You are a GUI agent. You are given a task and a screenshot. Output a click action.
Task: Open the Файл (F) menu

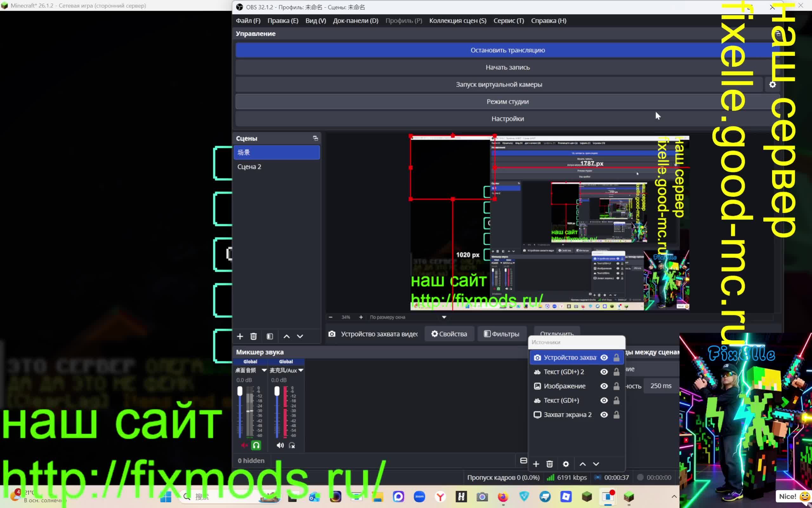coord(248,21)
